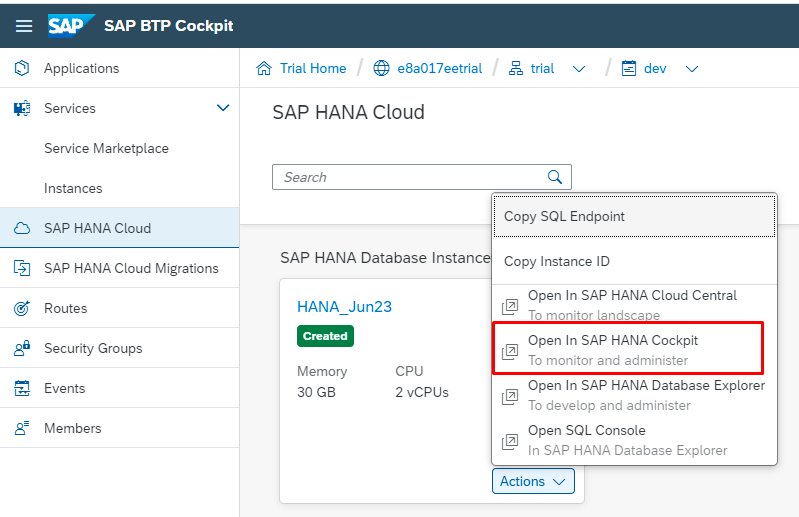799x517 pixels.
Task: Click the organization icon beside trial
Action: 516,68
